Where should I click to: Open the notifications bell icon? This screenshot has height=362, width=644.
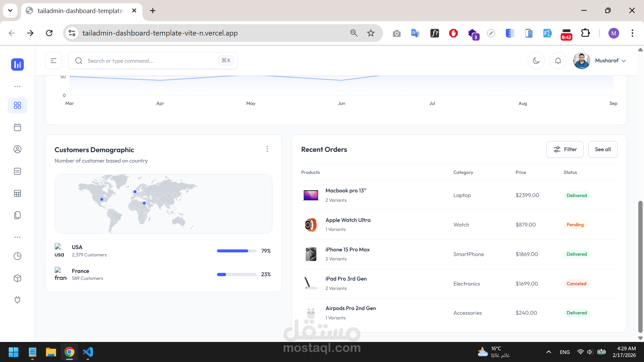click(x=558, y=61)
